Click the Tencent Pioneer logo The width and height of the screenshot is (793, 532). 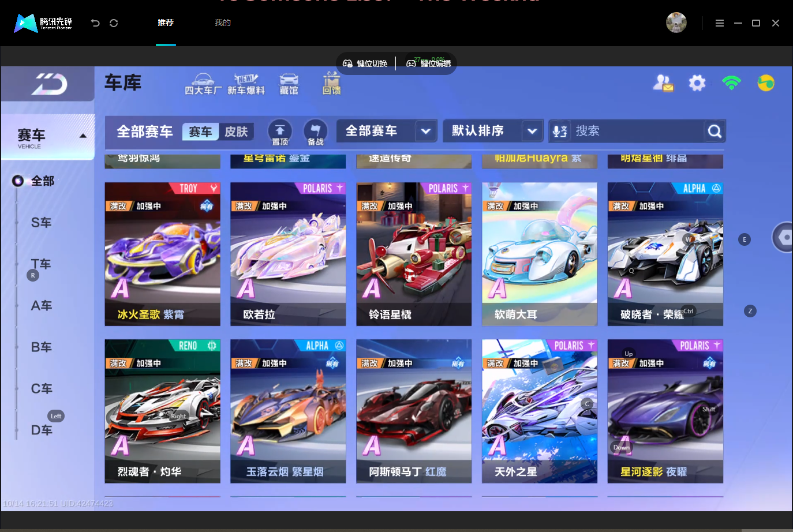[x=43, y=23]
